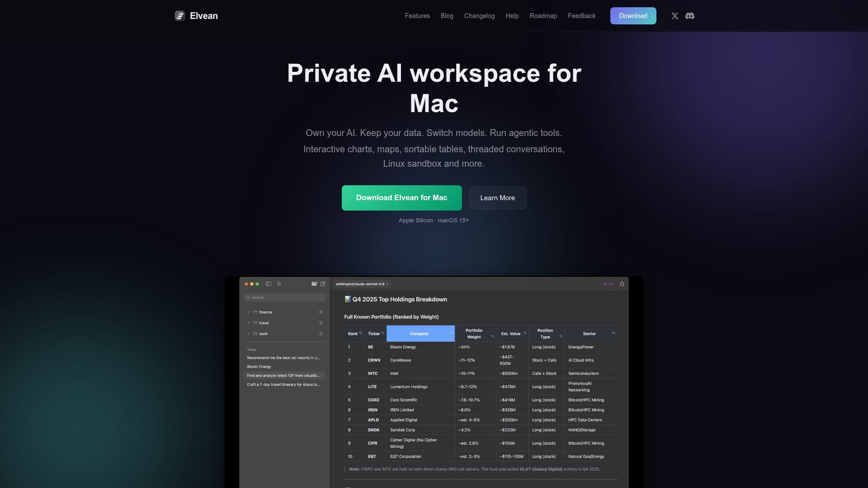Image resolution: width=868 pixels, height=488 pixels.
Task: Click Download Elvean for Mac button
Action: [401, 198]
